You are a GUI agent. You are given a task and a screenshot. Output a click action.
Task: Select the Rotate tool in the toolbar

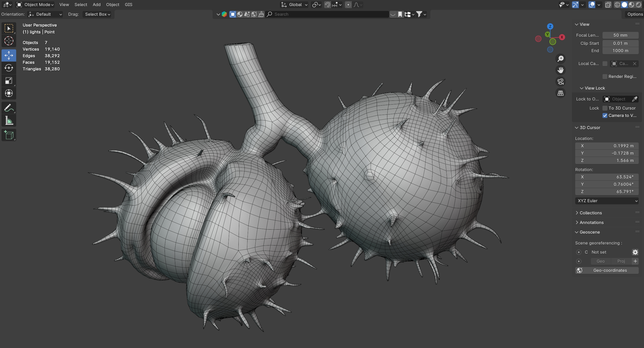point(9,68)
